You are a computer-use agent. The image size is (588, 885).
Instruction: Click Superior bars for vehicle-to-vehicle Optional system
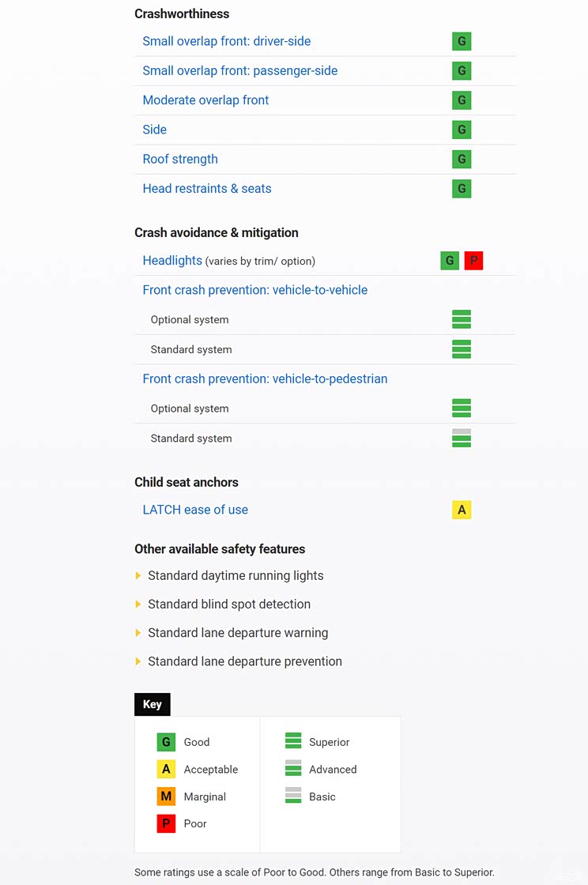click(462, 319)
